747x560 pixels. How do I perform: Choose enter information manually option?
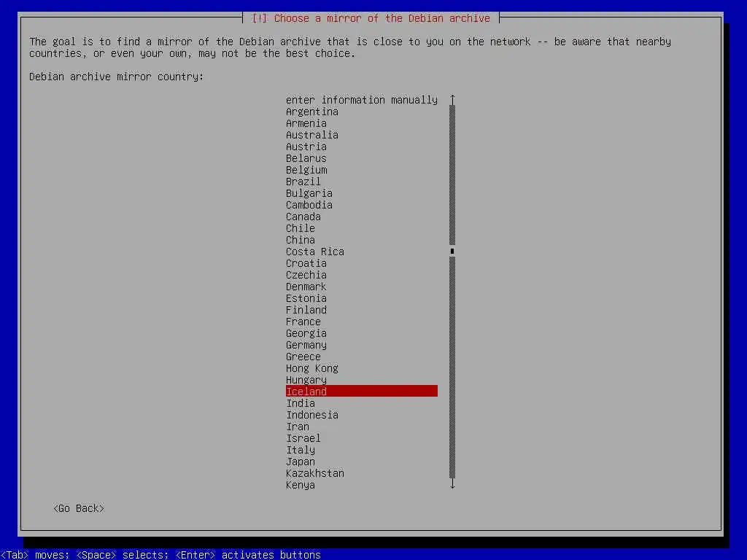click(x=362, y=100)
